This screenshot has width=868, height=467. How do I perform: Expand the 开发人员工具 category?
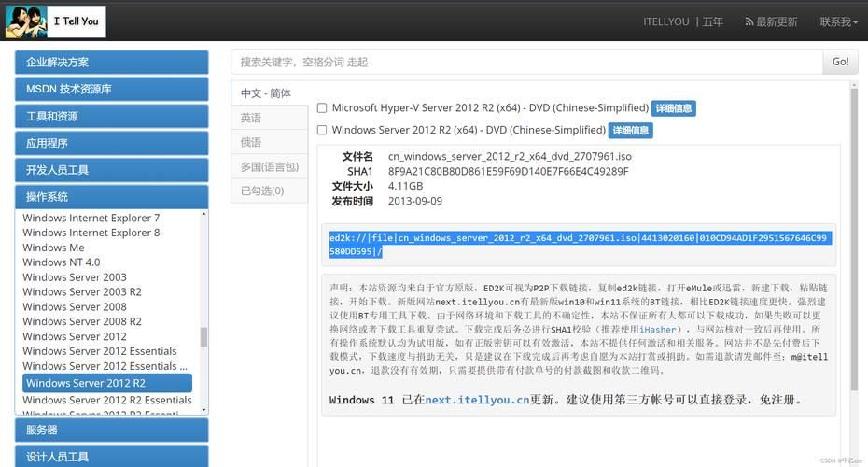112,169
